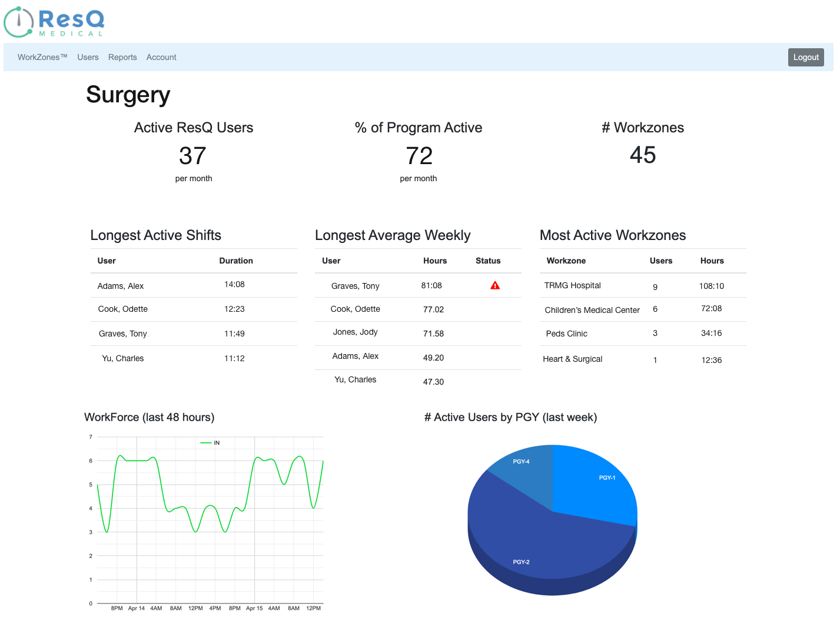840x620 pixels.
Task: Click Graves, Tony in Longest Average Weekly
Action: point(355,286)
